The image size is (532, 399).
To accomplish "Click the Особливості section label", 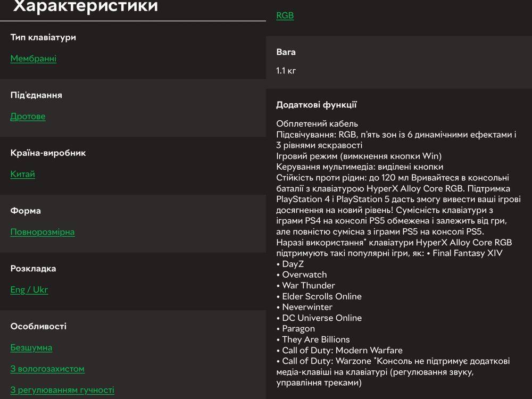I will click(38, 327).
